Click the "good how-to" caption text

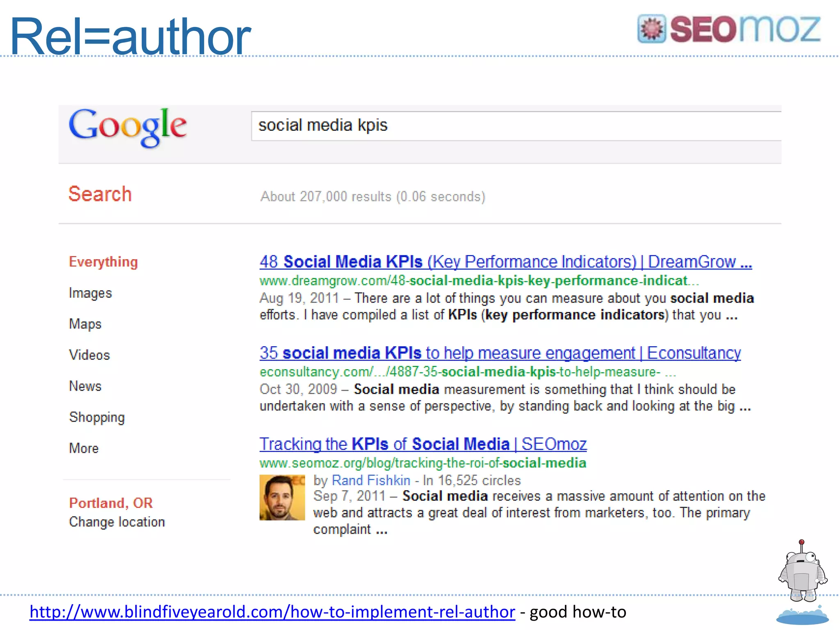(578, 612)
